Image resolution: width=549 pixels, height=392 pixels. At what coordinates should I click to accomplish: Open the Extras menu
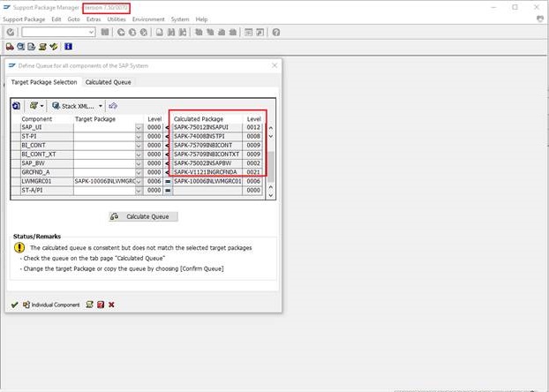[94, 19]
